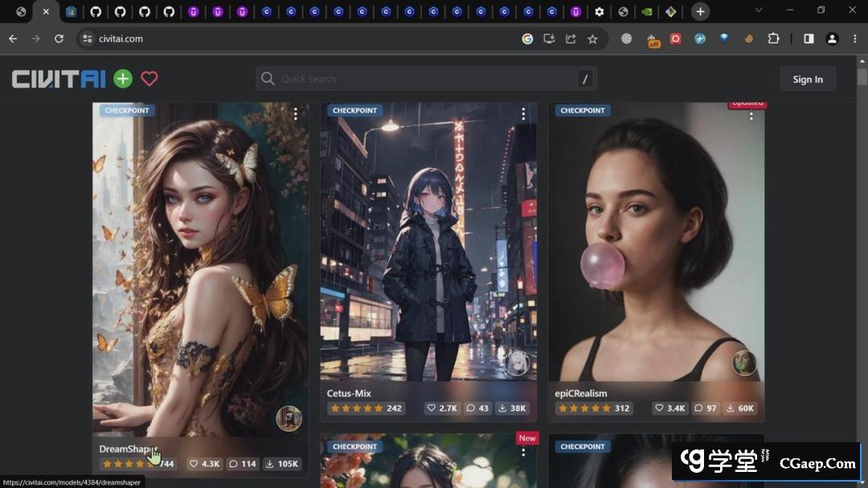Open the DreamShaper model title link

[x=129, y=449]
